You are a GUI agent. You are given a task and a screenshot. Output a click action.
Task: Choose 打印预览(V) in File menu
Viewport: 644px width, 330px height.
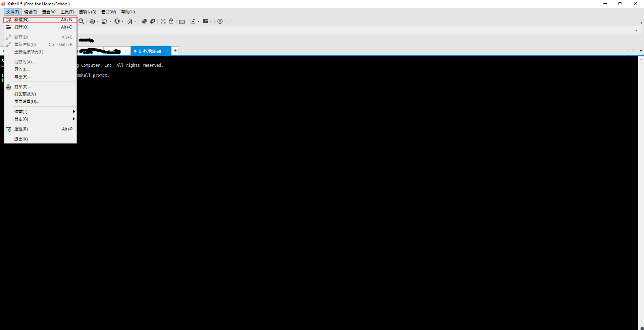(40, 94)
